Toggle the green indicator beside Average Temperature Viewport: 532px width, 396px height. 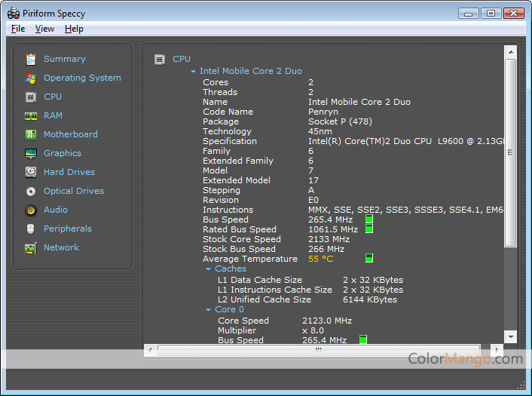click(369, 259)
